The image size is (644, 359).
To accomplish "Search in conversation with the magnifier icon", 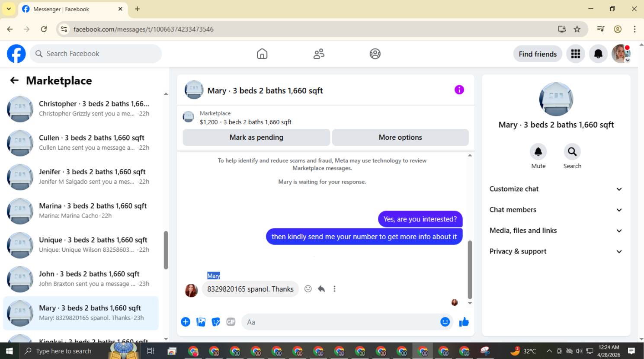I will 572,152.
